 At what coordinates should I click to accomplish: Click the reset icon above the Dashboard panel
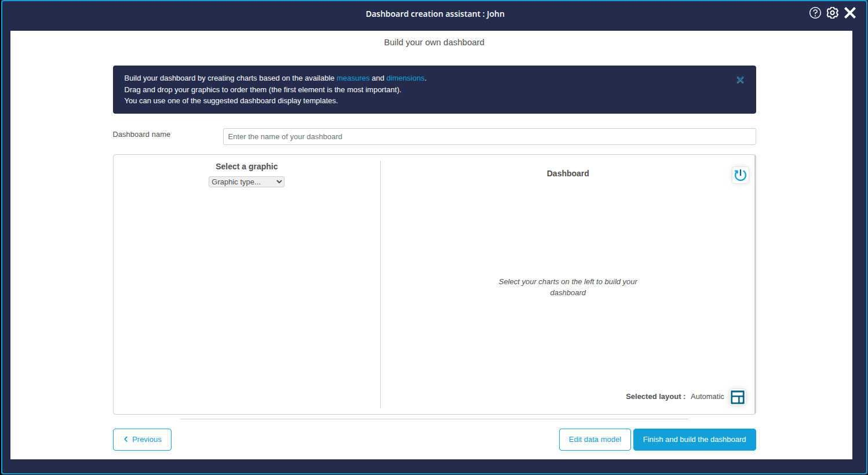[740, 175]
